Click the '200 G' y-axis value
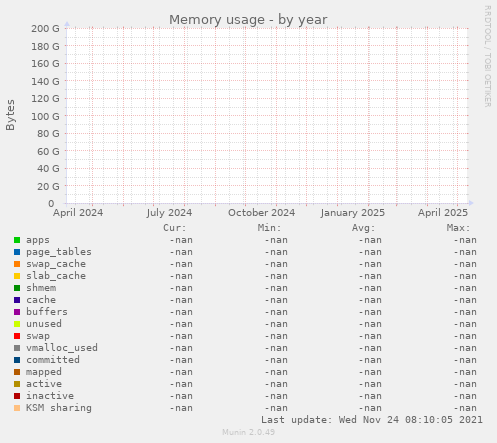Image resolution: width=497 pixels, height=443 pixels. pyautogui.click(x=45, y=29)
